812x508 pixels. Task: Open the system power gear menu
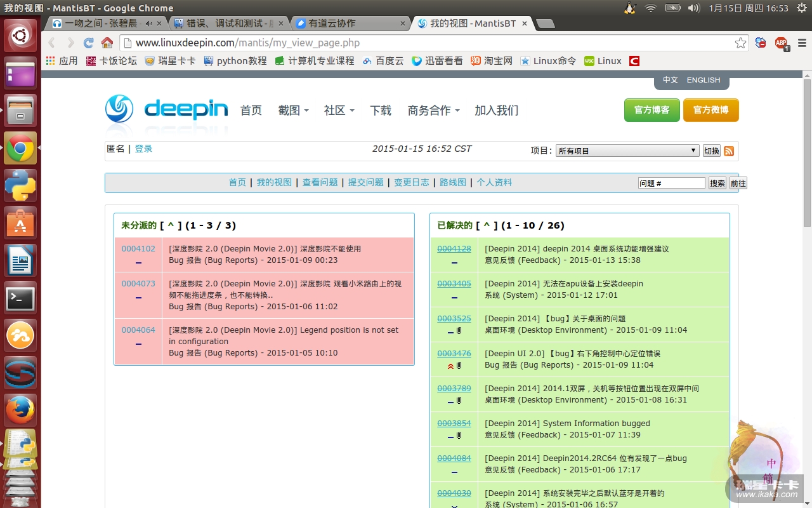pos(801,8)
